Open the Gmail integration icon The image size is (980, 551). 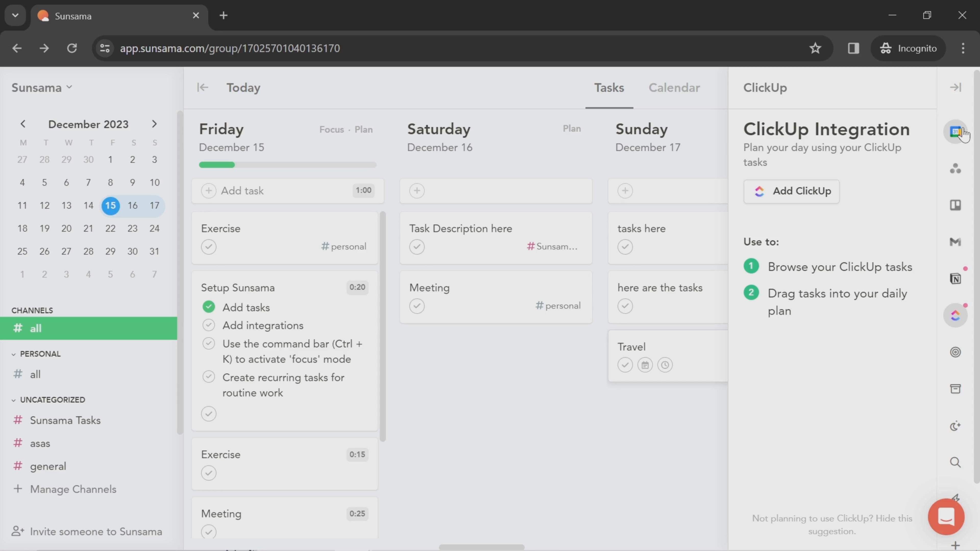955,242
